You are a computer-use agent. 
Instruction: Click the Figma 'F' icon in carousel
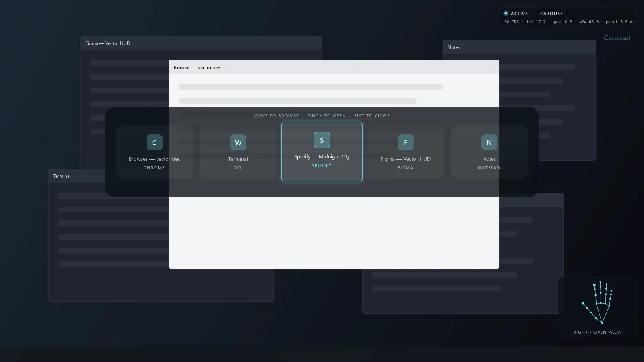tap(406, 142)
